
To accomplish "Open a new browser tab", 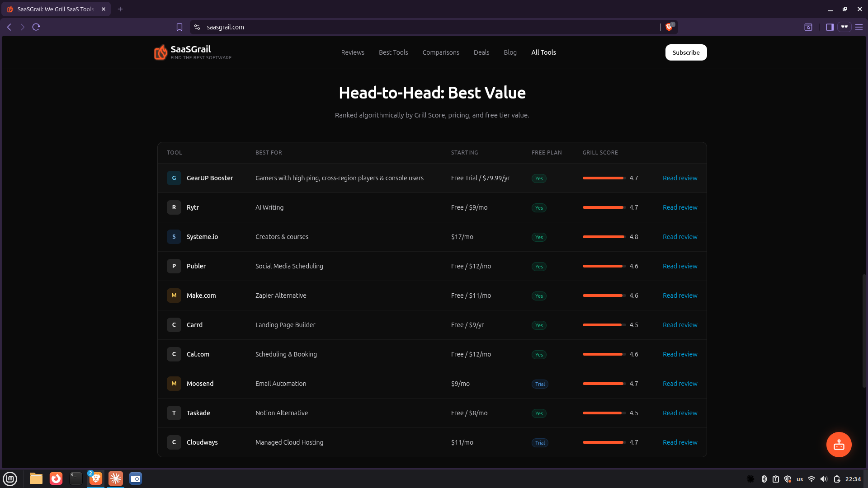I will click(120, 9).
